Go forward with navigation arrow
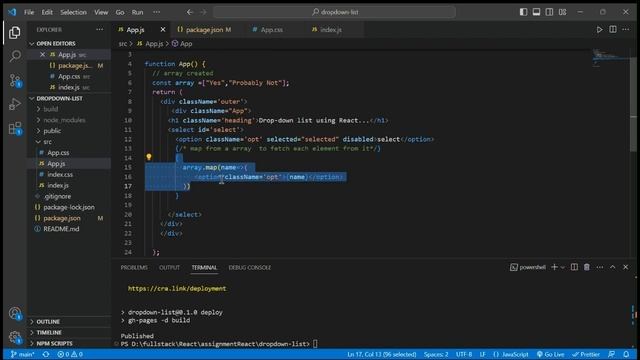Viewport: 640px width, 360px height. pyautogui.click(x=203, y=12)
